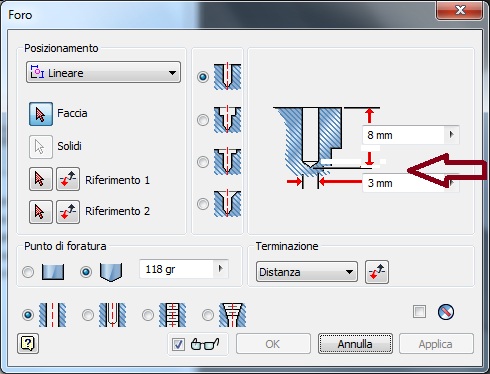
Task: Click the angled drill point image
Action: 111,272
